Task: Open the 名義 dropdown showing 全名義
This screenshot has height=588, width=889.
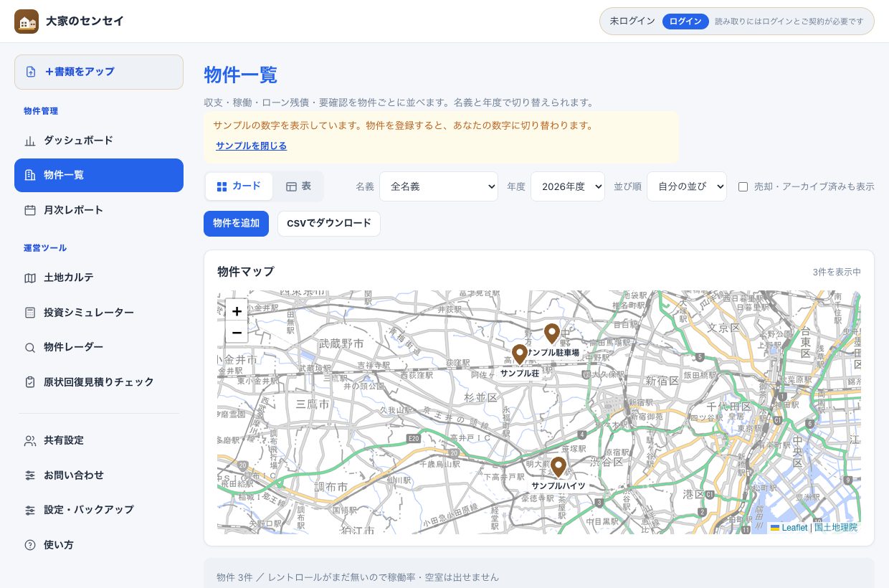Action: click(439, 186)
